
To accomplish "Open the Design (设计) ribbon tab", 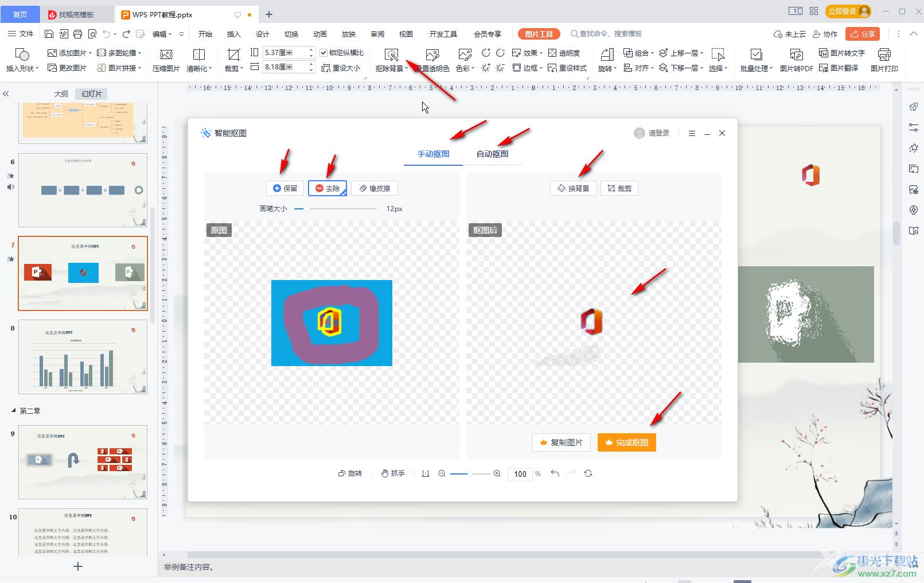I will point(262,34).
